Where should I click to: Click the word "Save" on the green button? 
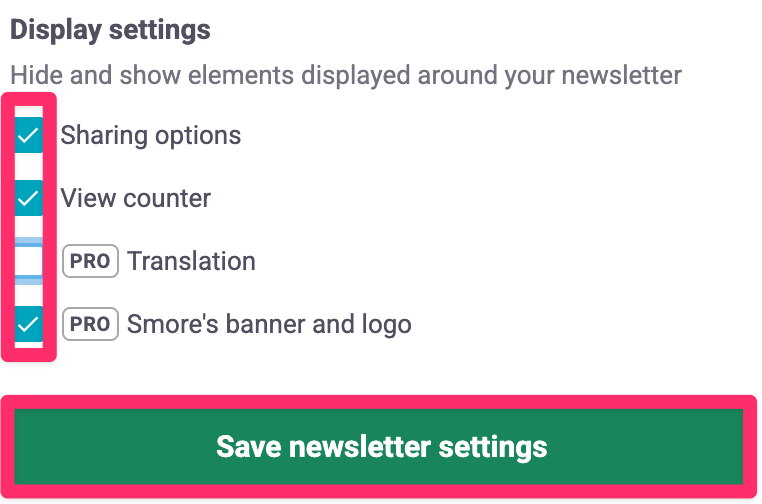(246, 446)
